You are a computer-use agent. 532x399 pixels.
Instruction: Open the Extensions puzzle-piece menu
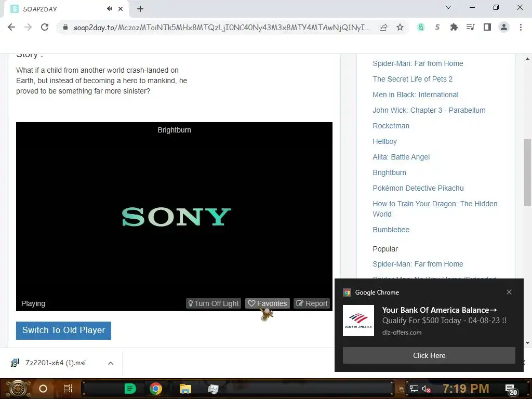click(454, 27)
